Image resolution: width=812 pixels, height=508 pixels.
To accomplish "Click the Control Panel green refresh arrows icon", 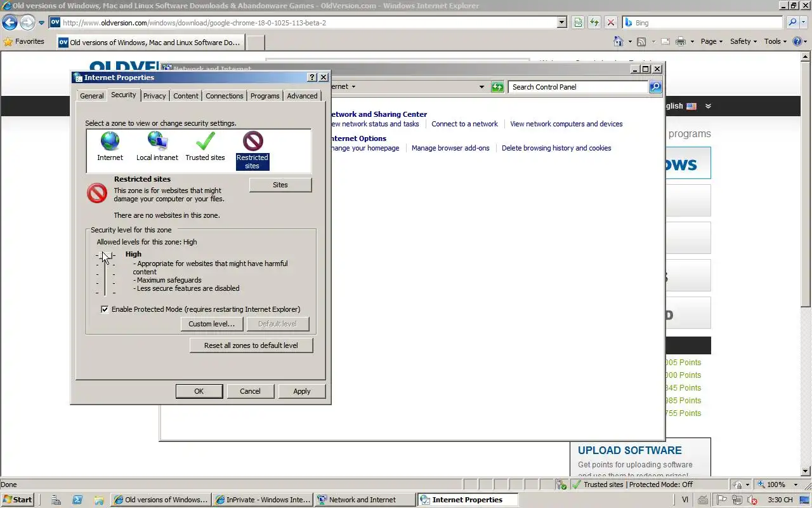I will pos(497,87).
